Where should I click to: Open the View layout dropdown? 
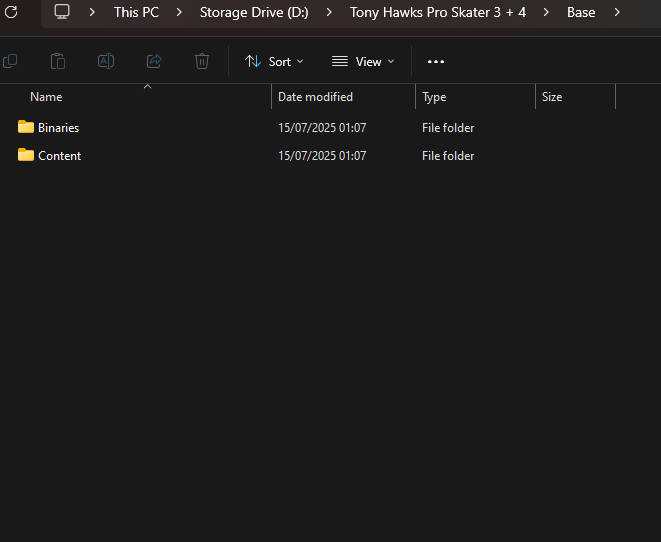point(363,61)
